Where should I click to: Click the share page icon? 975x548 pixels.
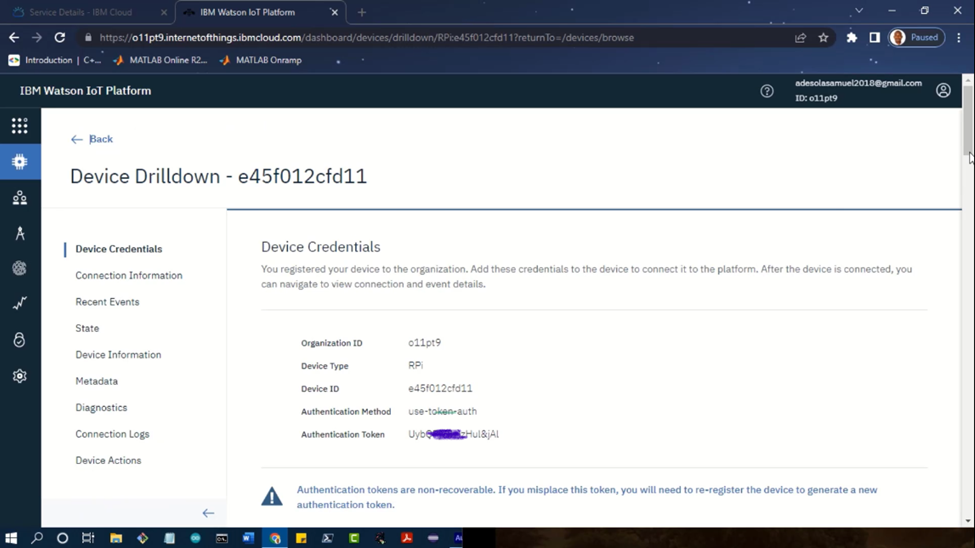pos(800,37)
